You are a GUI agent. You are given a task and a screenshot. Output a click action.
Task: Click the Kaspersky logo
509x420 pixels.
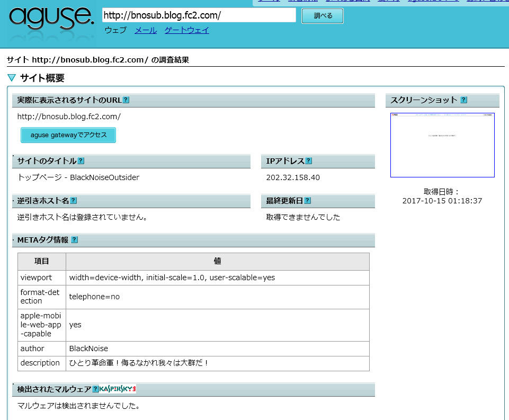[118, 389]
